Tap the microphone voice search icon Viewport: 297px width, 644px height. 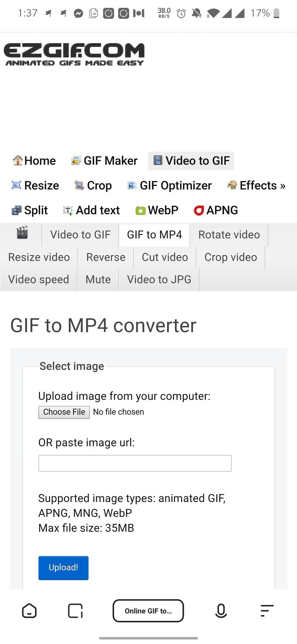(221, 611)
